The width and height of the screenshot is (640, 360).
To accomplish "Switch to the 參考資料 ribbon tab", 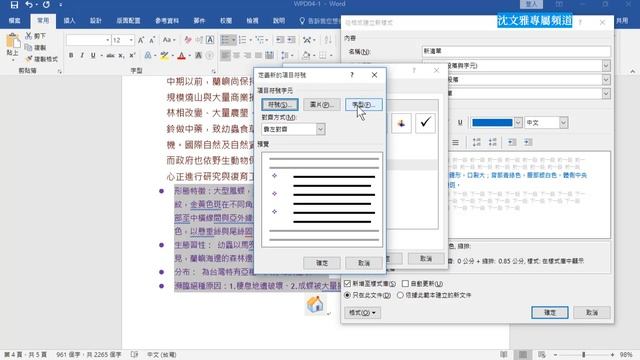I will pyautogui.click(x=167, y=20).
